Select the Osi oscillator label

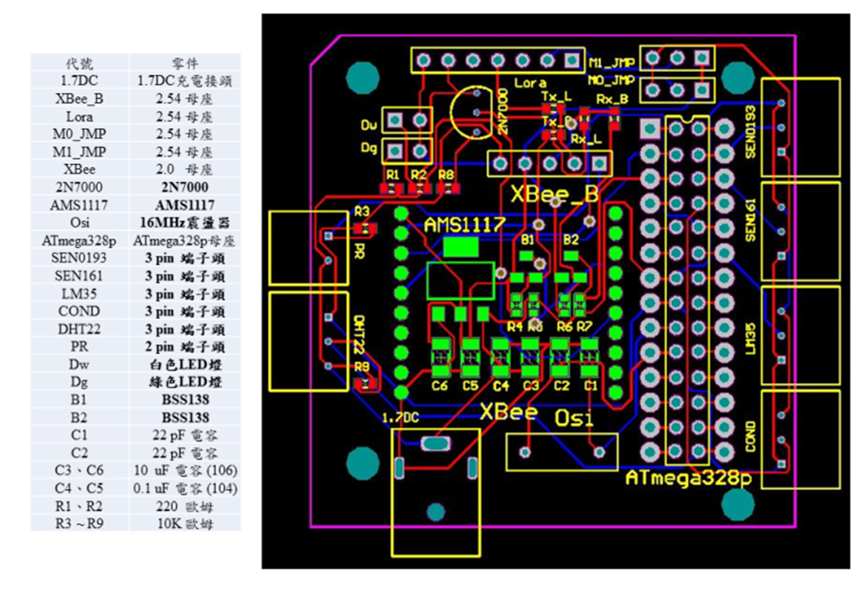click(574, 418)
